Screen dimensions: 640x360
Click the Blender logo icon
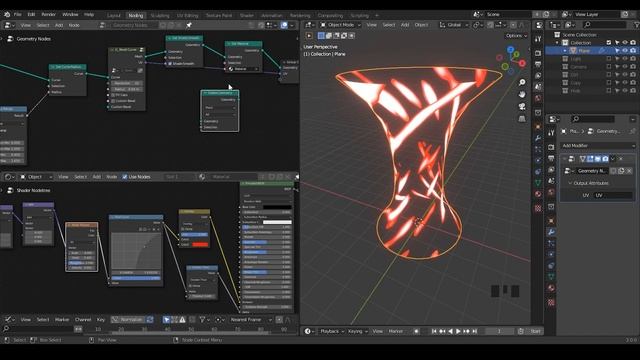7,14
